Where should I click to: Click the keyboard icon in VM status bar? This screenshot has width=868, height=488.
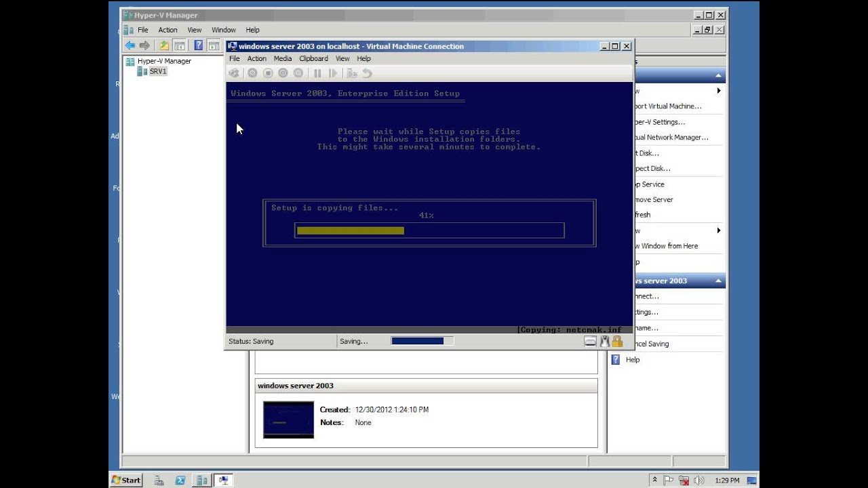590,342
